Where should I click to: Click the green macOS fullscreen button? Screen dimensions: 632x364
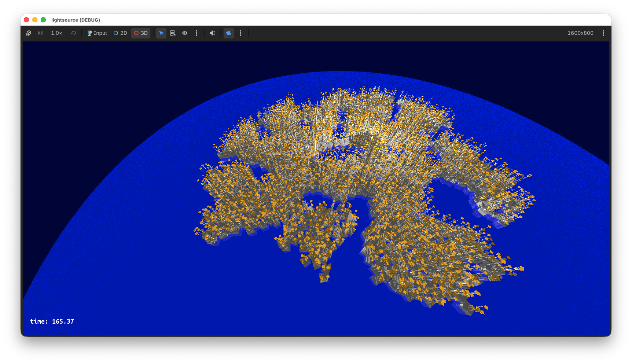(43, 20)
